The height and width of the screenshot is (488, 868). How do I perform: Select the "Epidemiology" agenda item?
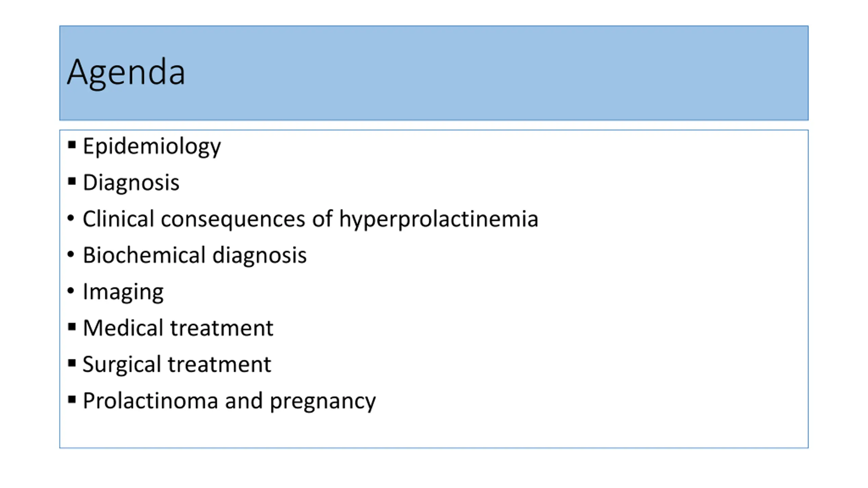[x=152, y=147]
